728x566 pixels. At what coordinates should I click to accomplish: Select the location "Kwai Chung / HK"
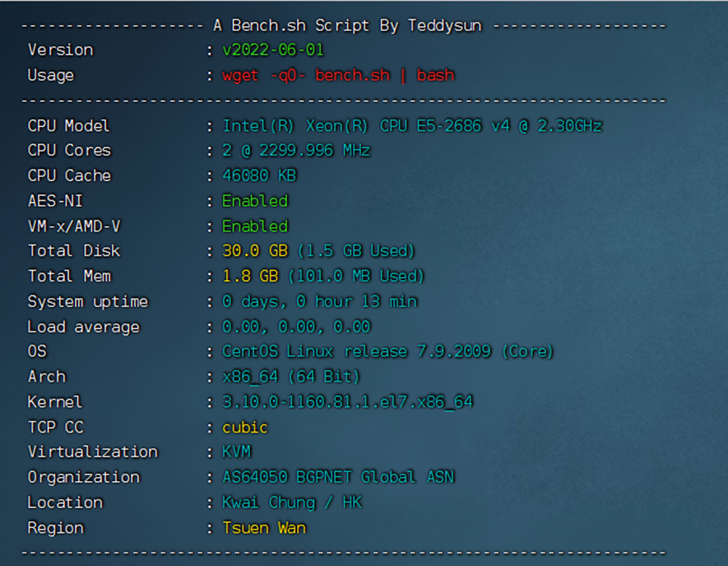pyautogui.click(x=291, y=503)
